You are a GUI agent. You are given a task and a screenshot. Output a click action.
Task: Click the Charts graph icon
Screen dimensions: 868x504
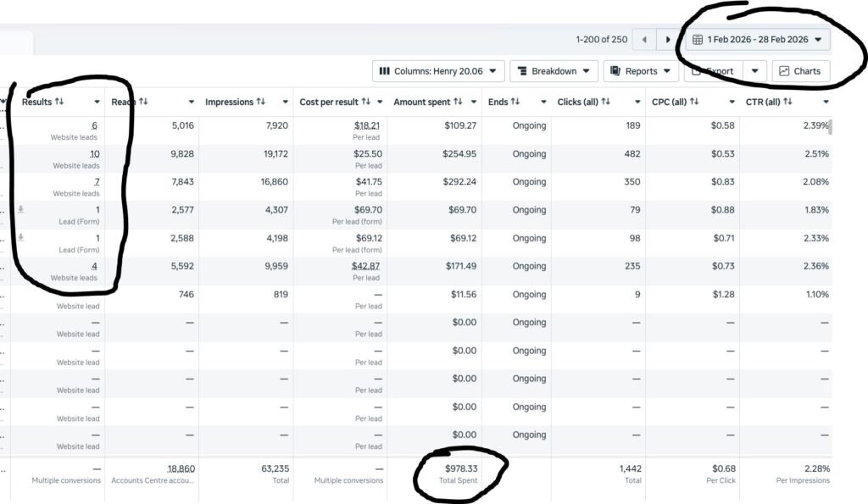784,71
